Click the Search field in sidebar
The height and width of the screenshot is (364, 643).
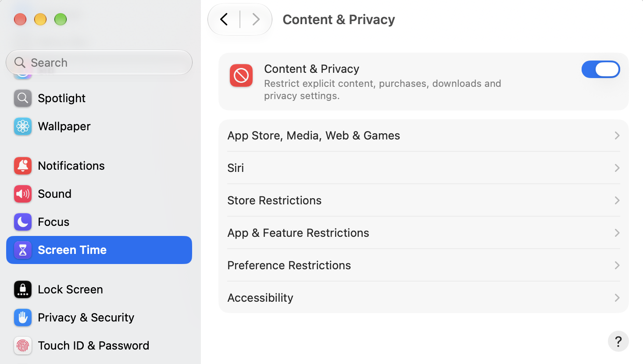click(99, 62)
